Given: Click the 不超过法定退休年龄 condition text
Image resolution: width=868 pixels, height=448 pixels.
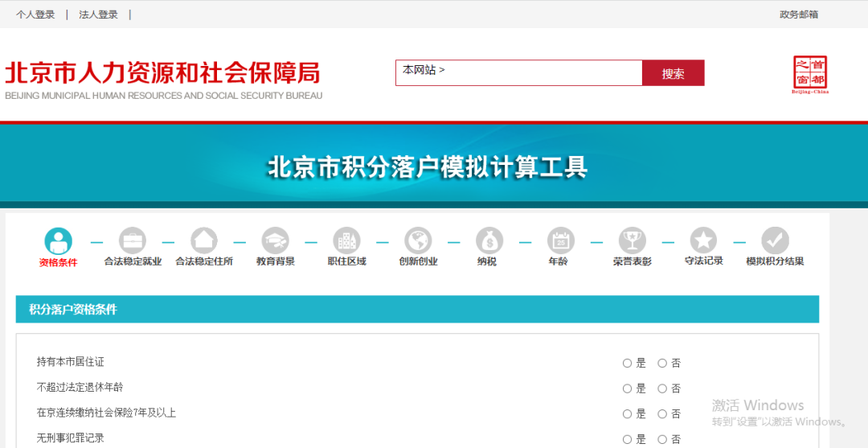Looking at the screenshot, I should 80,388.
